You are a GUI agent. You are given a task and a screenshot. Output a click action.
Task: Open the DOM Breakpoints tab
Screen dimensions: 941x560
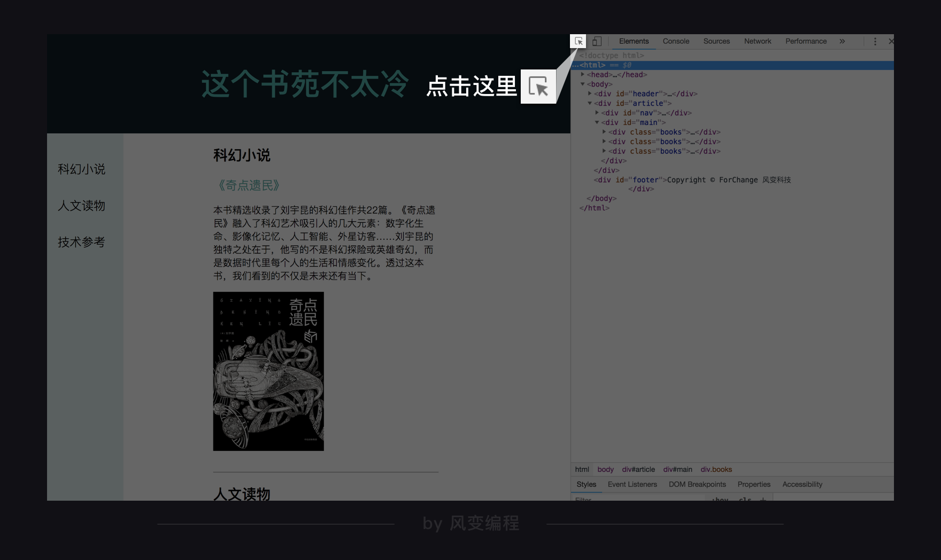(x=697, y=484)
